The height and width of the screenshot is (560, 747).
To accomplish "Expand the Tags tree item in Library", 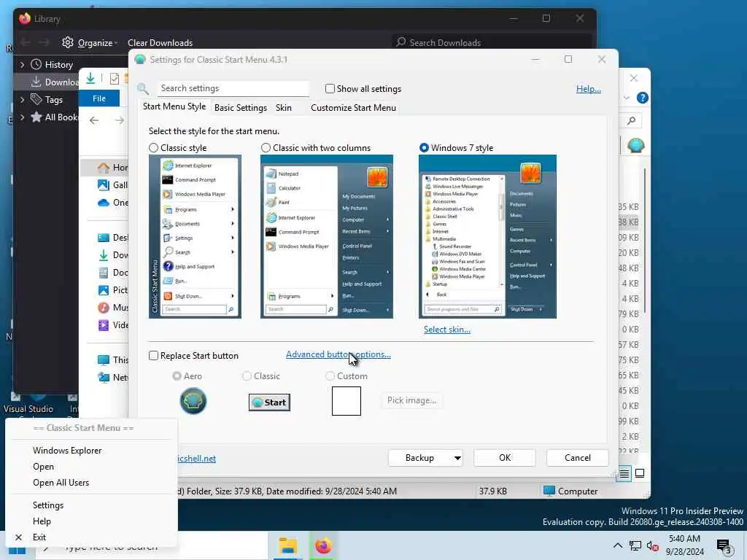I will pos(22,99).
